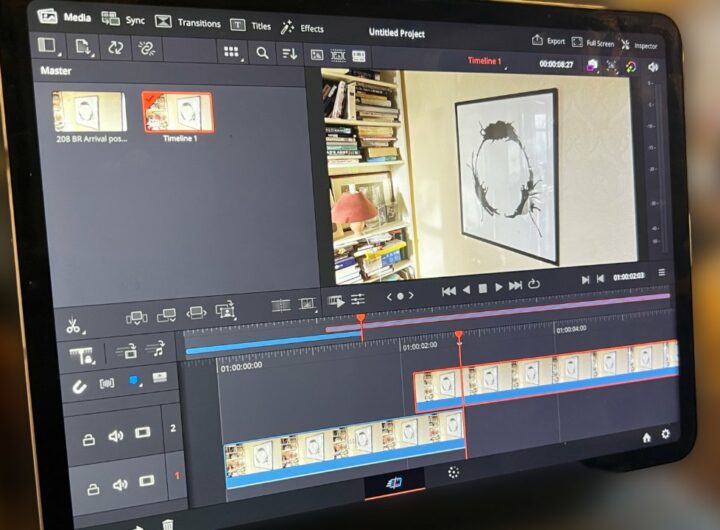Open project settings gear icon

666,434
